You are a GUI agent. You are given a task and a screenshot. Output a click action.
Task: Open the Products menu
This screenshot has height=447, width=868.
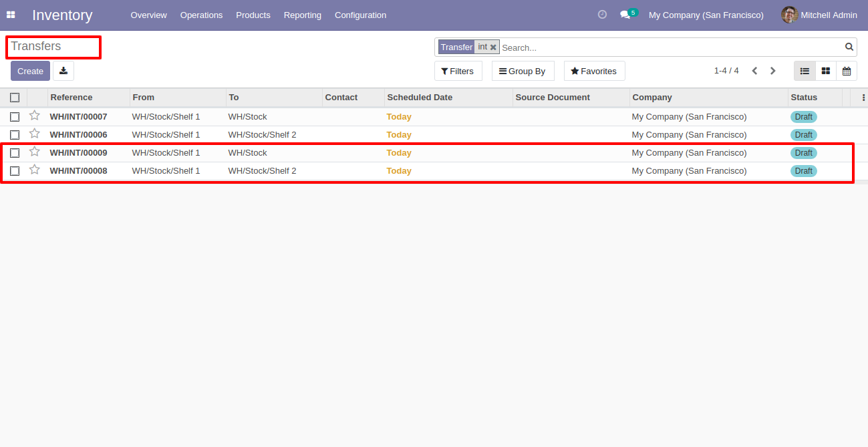click(x=253, y=15)
